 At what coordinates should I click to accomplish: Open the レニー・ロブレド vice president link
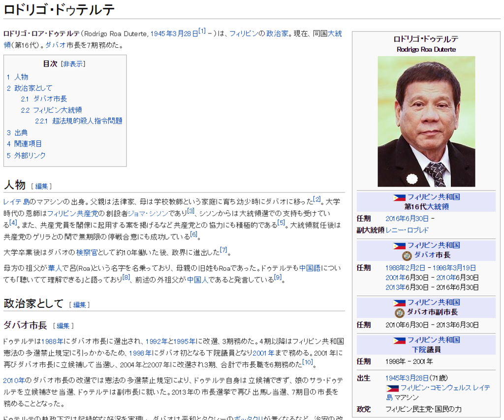tap(407, 230)
